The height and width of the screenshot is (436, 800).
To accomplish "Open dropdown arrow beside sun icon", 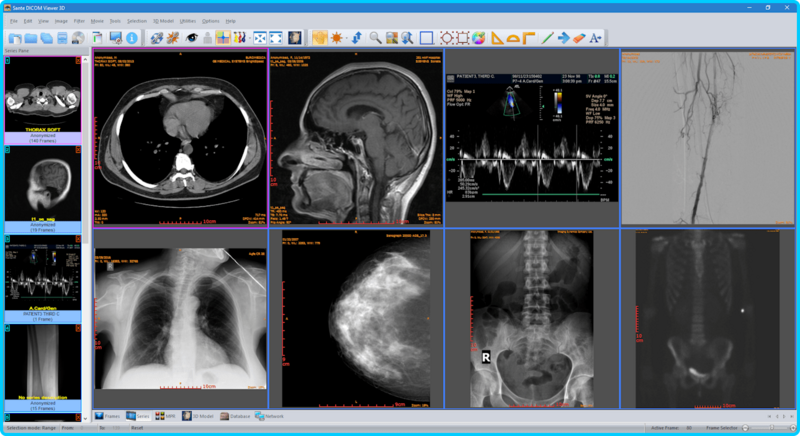I will point(346,38).
